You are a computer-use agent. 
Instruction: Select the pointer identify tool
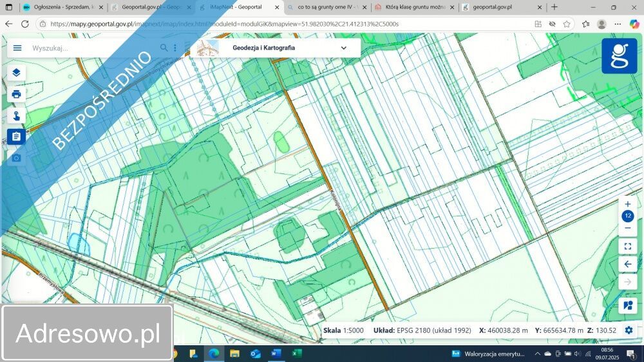click(x=17, y=115)
